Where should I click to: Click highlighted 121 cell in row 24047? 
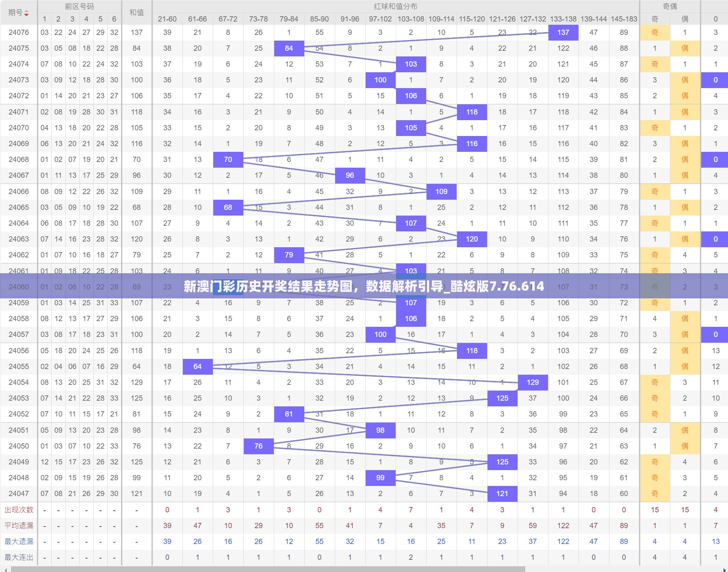[x=502, y=494]
